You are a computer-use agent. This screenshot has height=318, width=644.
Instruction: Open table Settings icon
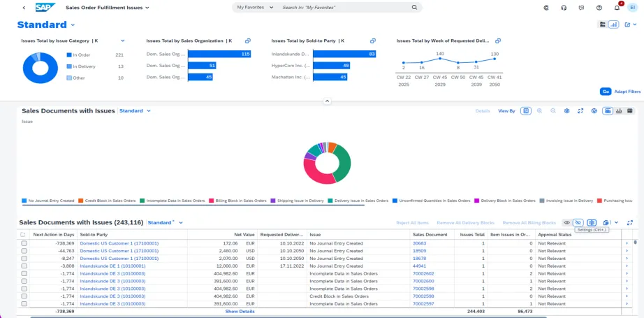click(592, 222)
